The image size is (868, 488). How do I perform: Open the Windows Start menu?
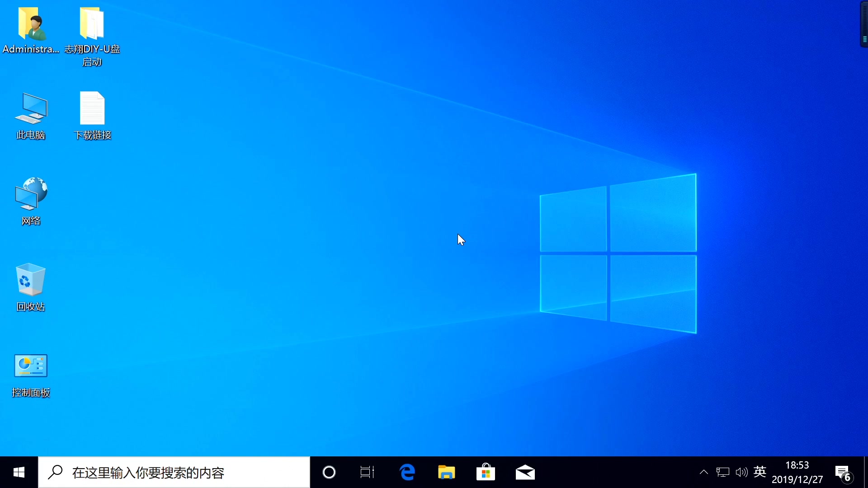(19, 472)
